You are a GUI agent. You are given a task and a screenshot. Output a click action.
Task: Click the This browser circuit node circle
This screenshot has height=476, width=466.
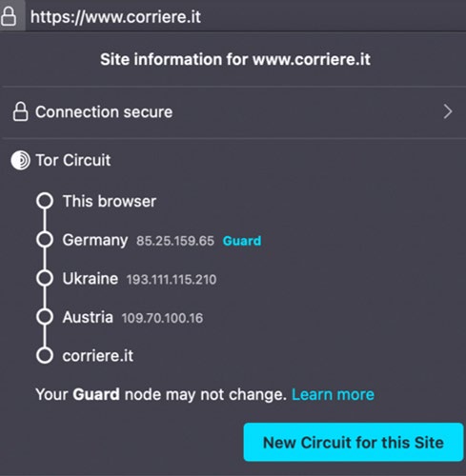click(x=45, y=201)
